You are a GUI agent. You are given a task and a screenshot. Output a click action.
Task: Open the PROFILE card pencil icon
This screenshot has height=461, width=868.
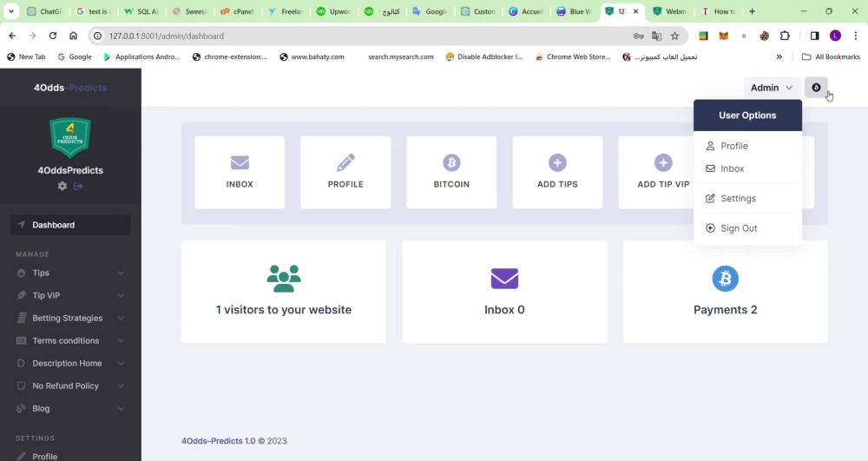click(345, 162)
